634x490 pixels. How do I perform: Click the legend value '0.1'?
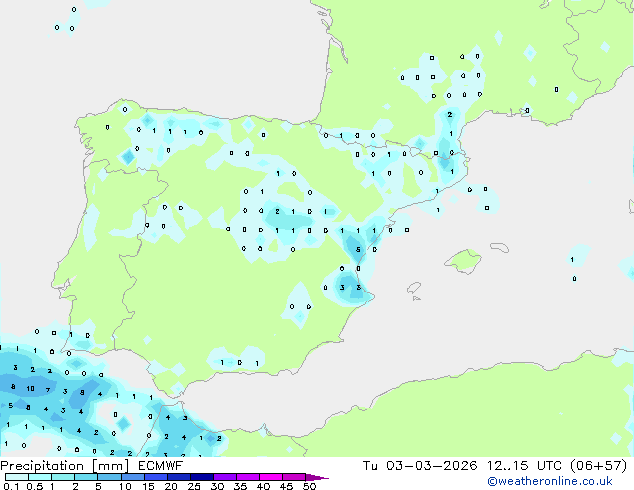pos(11,486)
